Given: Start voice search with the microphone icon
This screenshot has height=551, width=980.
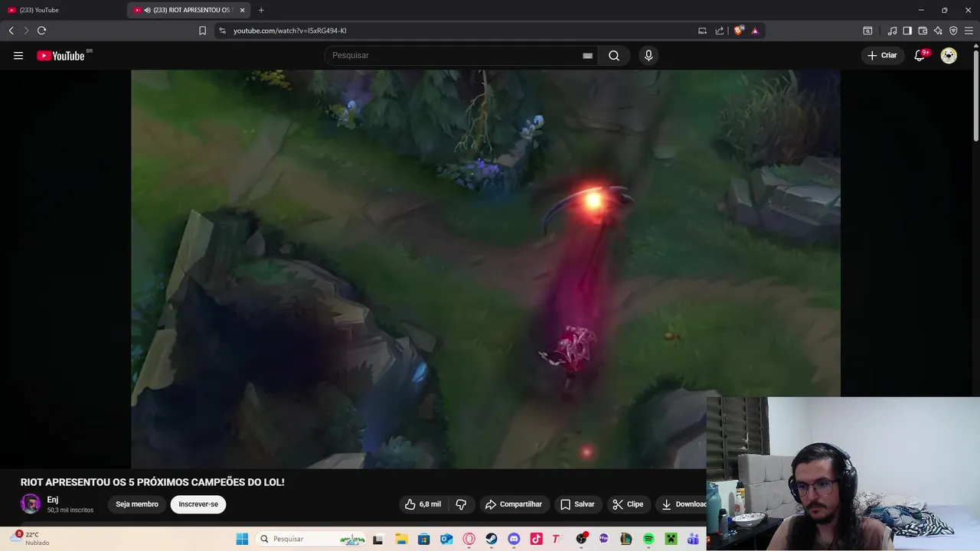Looking at the screenshot, I should pyautogui.click(x=648, y=55).
